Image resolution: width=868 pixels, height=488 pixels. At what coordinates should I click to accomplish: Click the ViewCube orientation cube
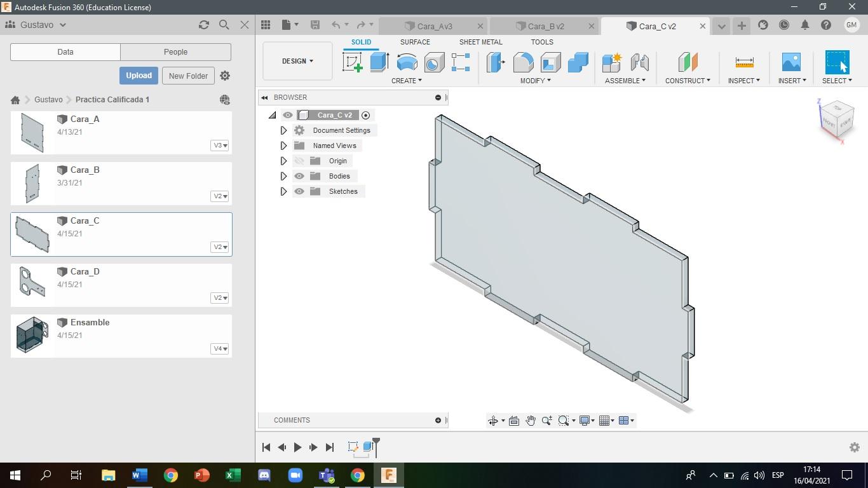(x=837, y=119)
